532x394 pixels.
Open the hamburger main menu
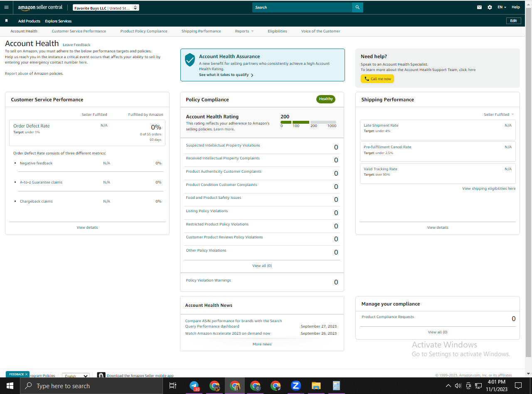click(x=6, y=7)
